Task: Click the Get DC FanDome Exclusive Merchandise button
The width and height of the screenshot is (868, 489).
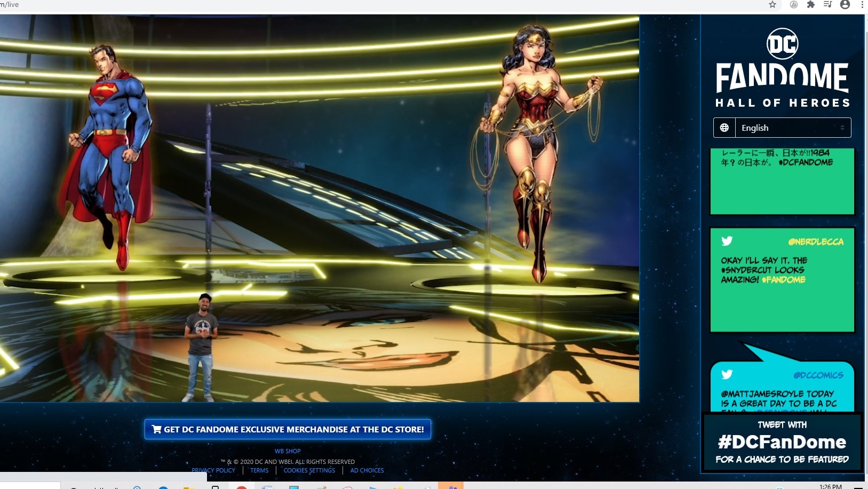Action: click(x=288, y=429)
